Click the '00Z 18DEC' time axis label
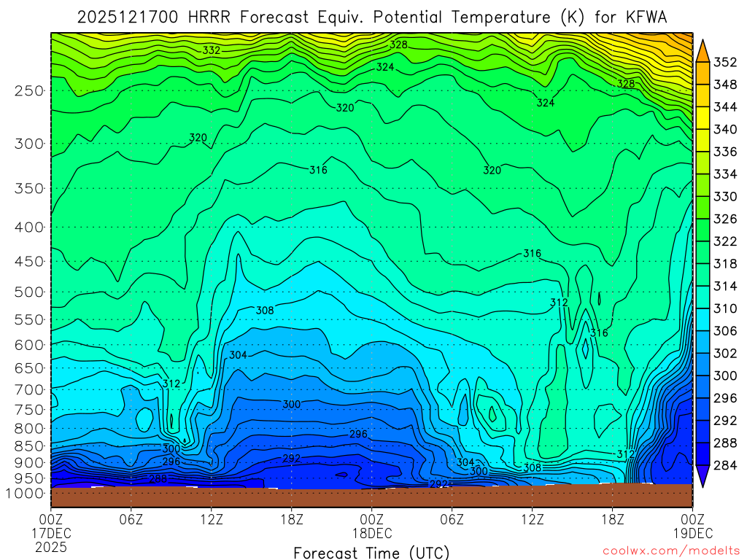 (x=372, y=526)
